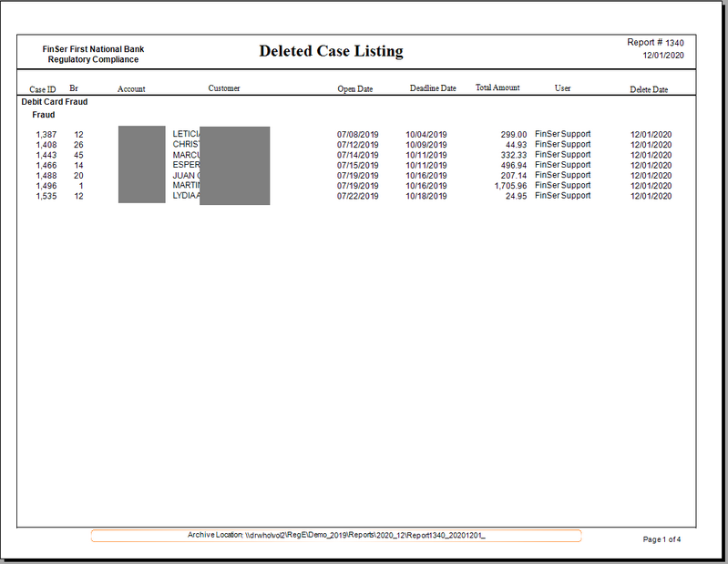728x564 pixels.
Task: Click open date 07/08/2019
Action: tap(357, 135)
